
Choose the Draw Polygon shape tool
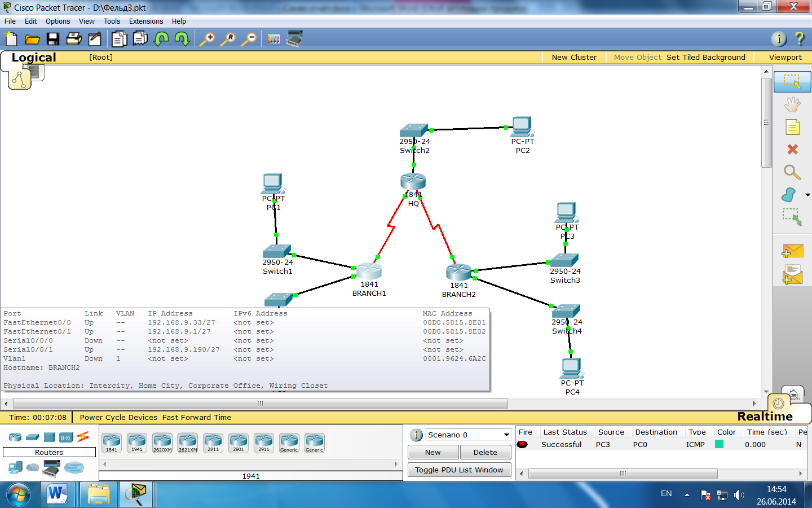pyautogui.click(x=789, y=195)
